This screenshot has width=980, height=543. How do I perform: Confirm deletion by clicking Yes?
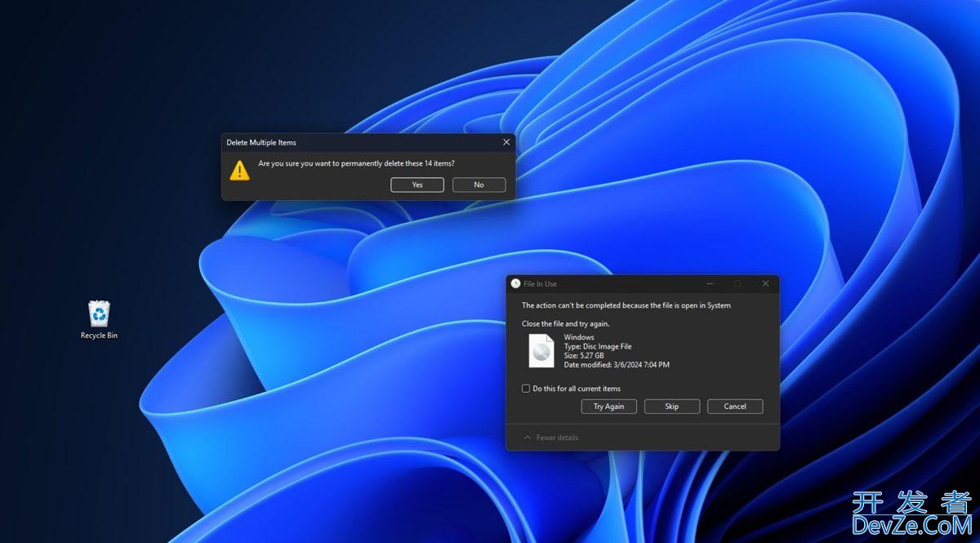[x=416, y=185]
